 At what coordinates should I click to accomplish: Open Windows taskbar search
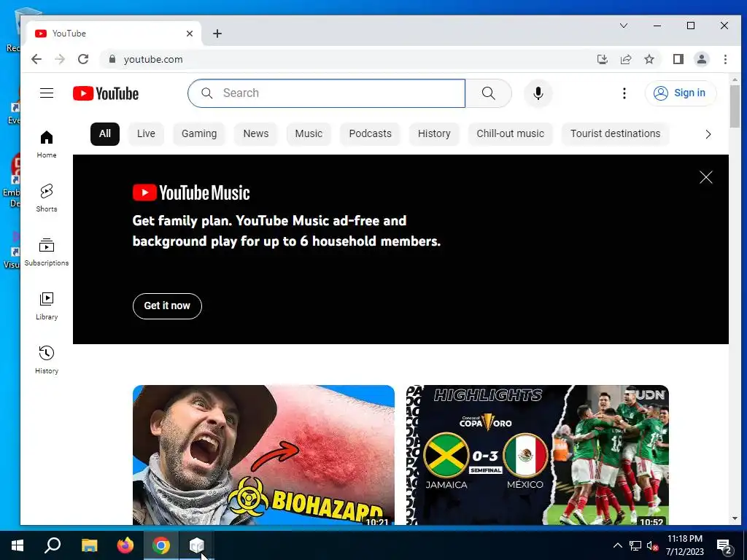(53, 545)
